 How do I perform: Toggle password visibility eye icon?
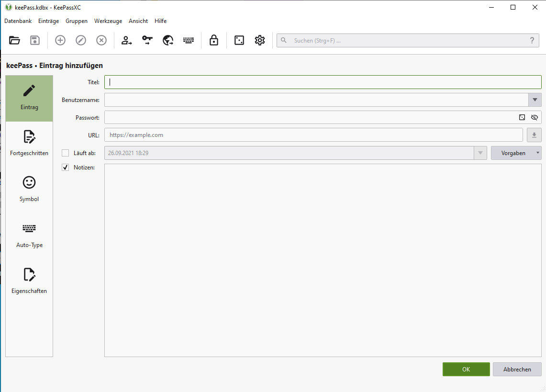pos(535,117)
